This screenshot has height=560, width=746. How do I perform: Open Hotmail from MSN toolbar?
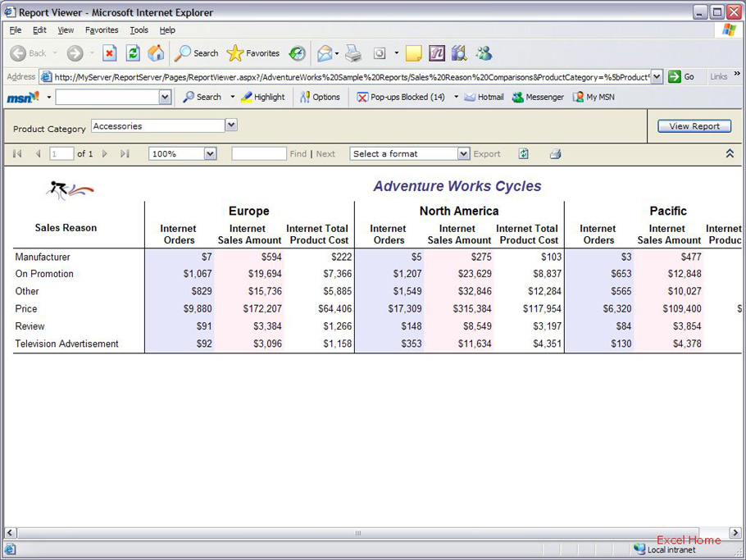click(x=484, y=97)
